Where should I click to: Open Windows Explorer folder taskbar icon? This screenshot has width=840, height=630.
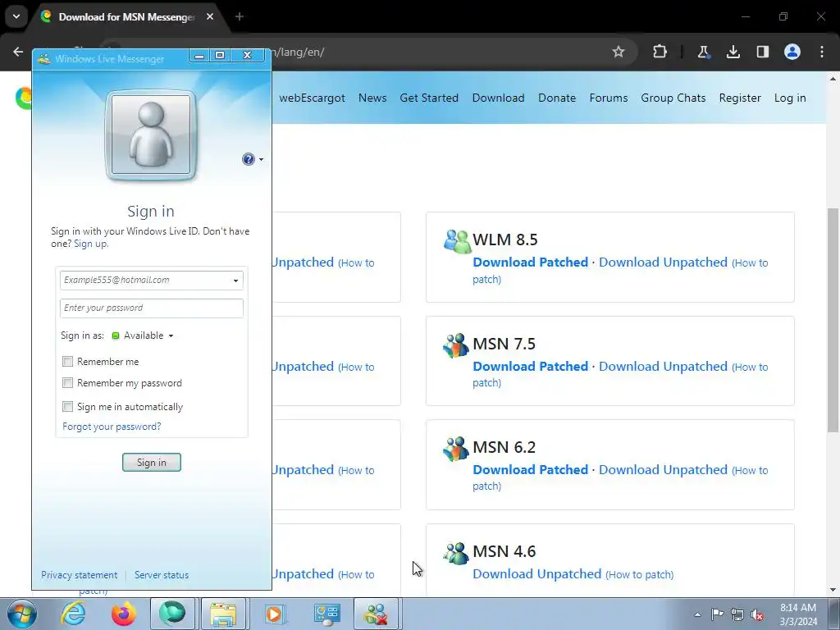(x=223, y=614)
